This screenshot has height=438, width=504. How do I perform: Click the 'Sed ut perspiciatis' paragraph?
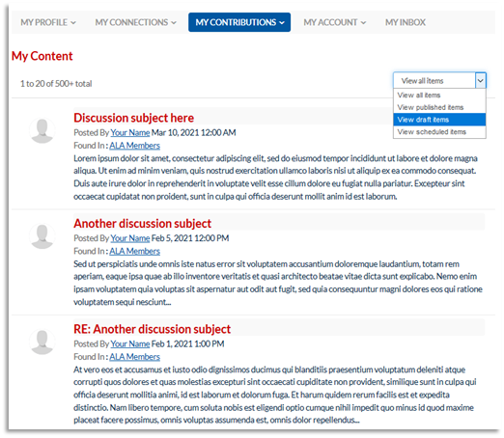coord(278,283)
